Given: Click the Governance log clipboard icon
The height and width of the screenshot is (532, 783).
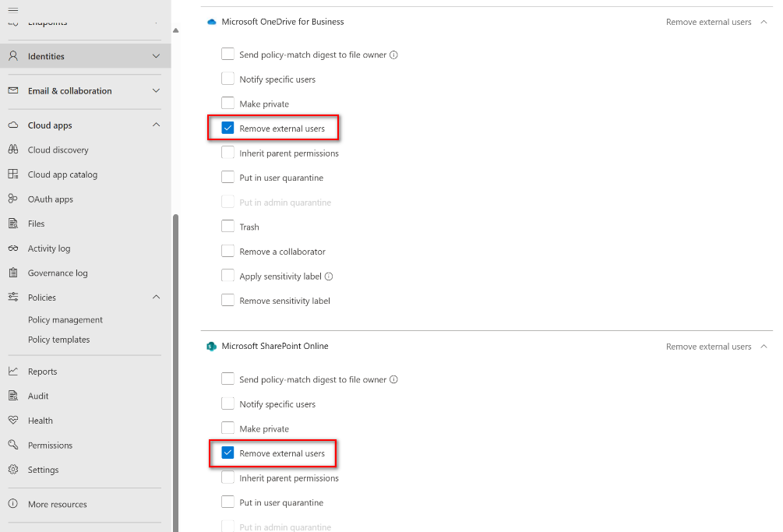Looking at the screenshot, I should (x=13, y=273).
